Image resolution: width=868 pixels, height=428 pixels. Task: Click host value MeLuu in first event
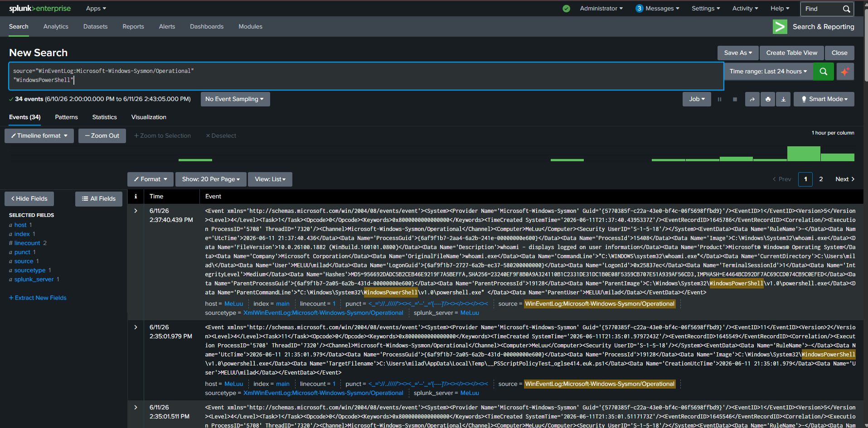[234, 304]
